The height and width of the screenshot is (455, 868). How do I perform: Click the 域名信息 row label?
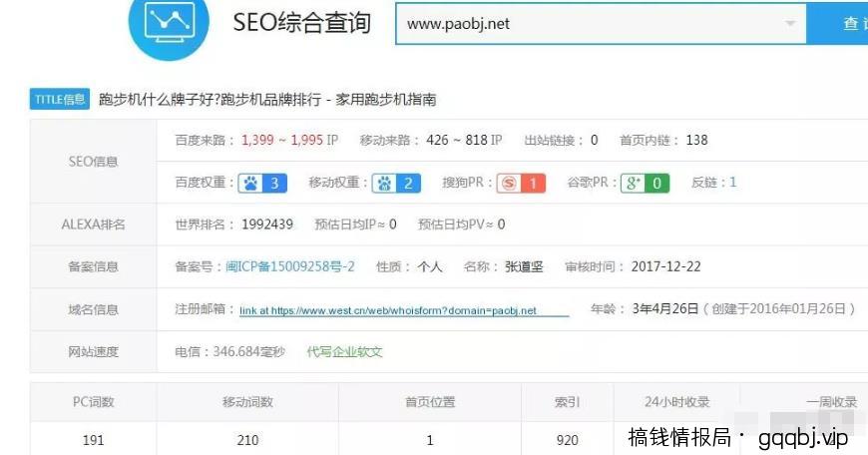tap(93, 309)
